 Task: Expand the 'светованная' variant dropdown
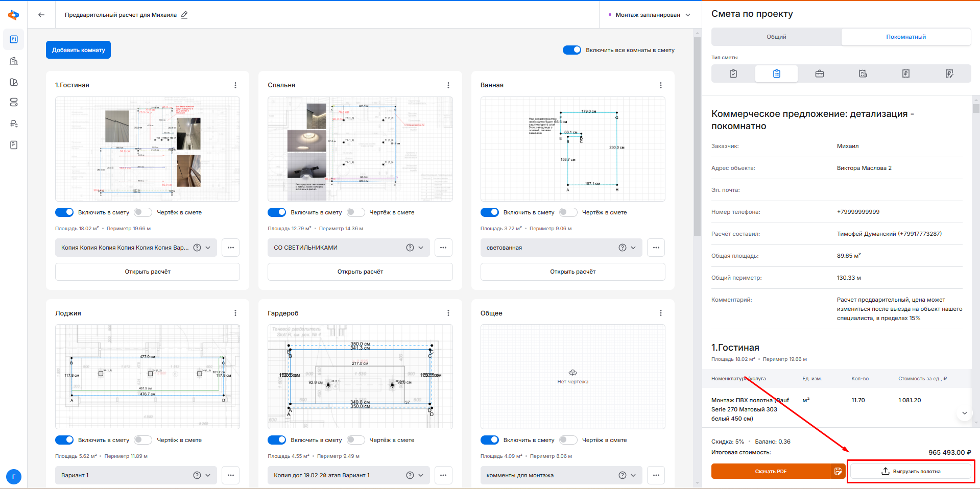[633, 248]
